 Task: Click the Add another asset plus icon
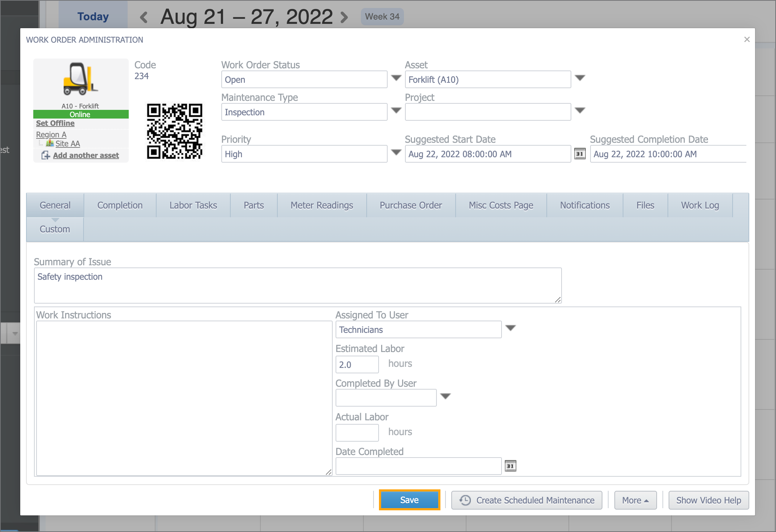click(46, 155)
